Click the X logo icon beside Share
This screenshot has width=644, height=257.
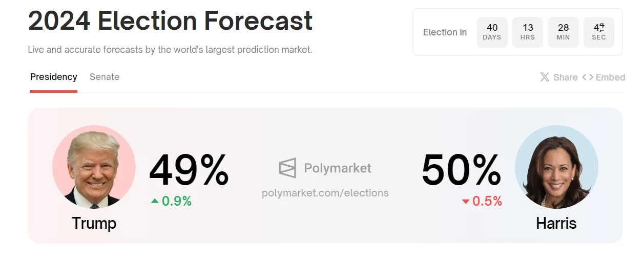(545, 77)
